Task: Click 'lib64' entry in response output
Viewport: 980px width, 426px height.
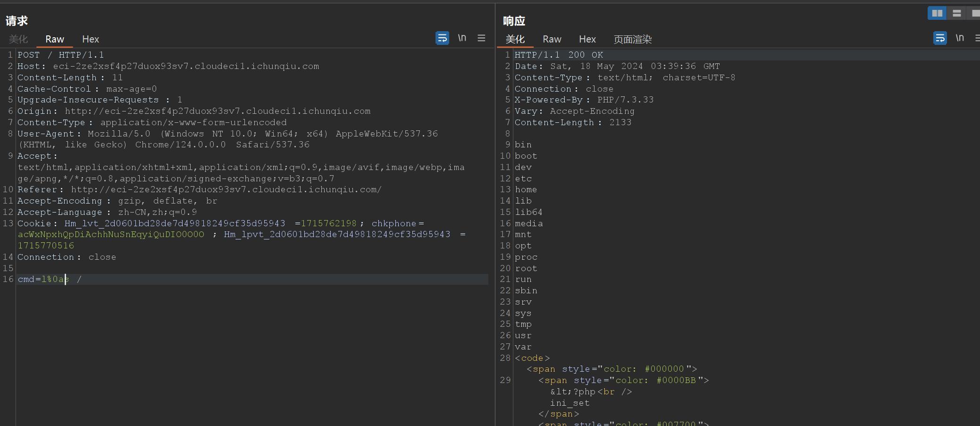Action: [x=528, y=212]
